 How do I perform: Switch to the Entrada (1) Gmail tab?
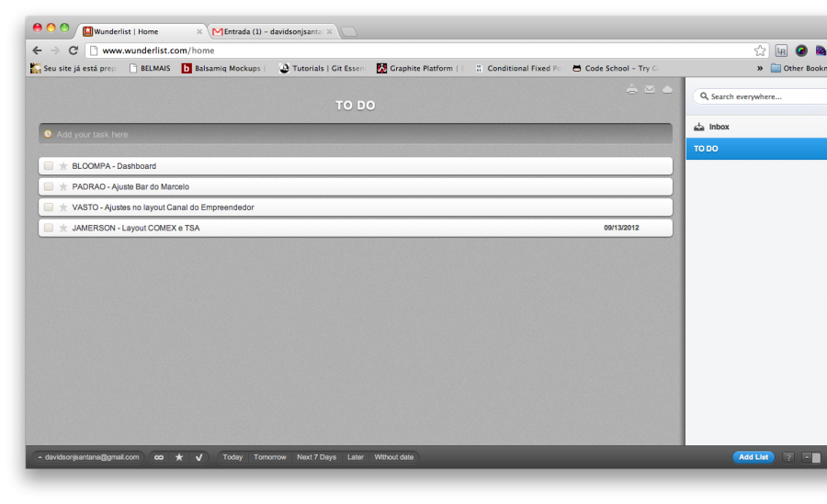click(271, 31)
